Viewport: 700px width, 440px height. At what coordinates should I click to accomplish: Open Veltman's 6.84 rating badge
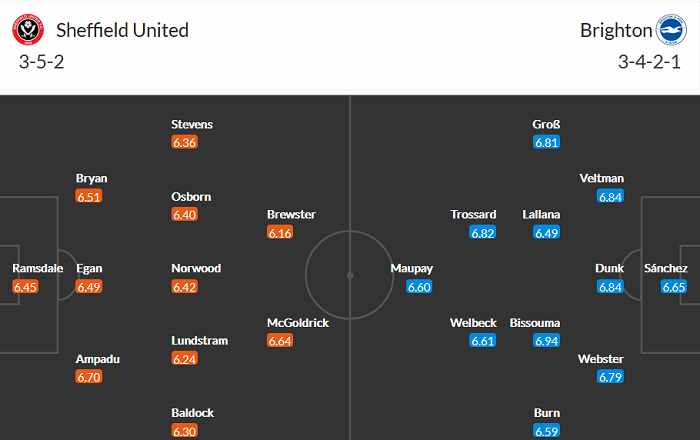[x=611, y=197]
